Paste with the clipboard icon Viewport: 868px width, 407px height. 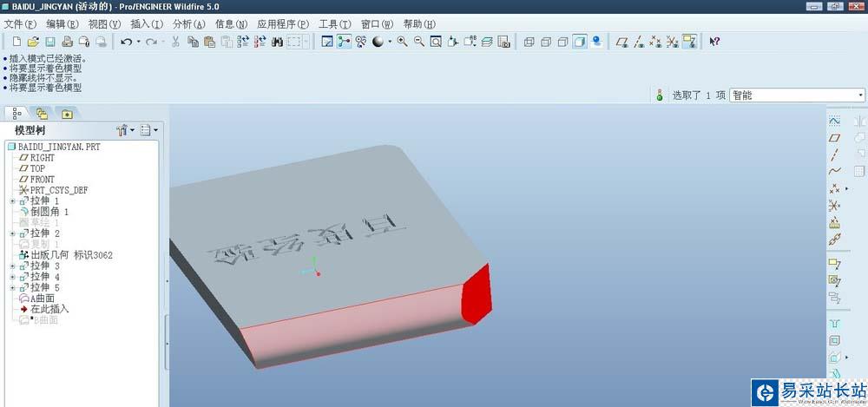209,42
